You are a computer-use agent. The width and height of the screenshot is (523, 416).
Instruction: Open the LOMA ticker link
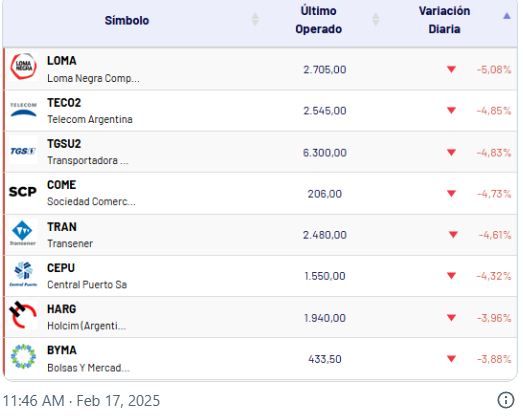pos(62,61)
